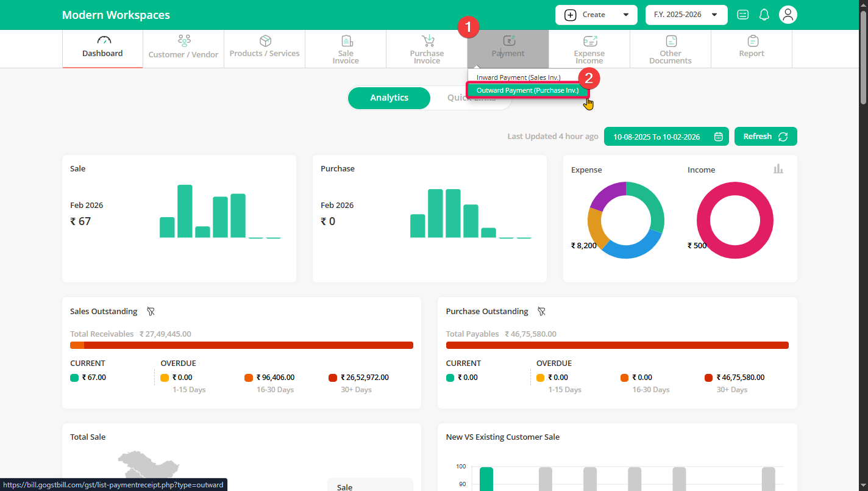Click the user profile avatar icon

click(x=788, y=15)
